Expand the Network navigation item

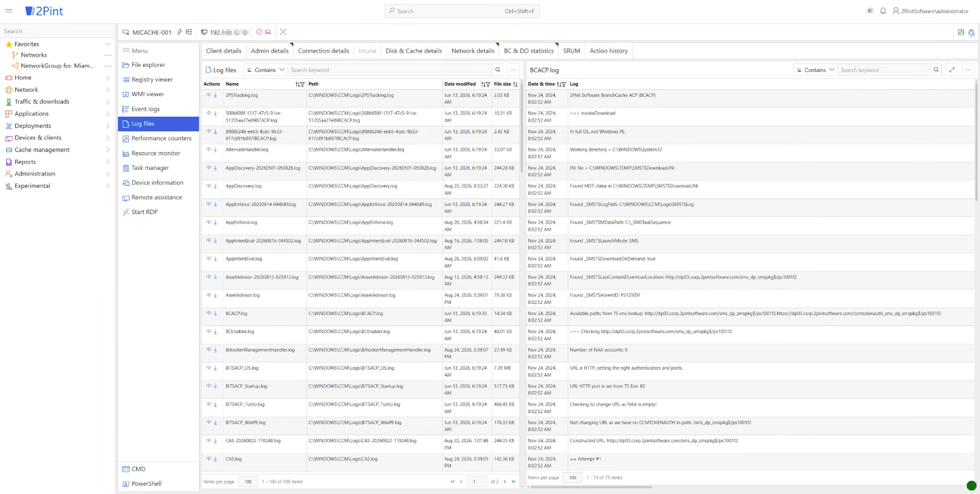(108, 90)
